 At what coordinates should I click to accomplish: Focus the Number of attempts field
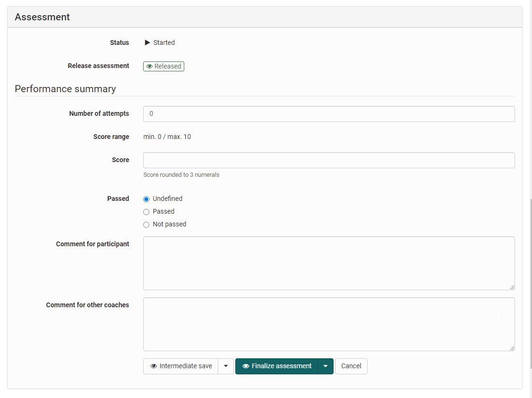click(329, 114)
